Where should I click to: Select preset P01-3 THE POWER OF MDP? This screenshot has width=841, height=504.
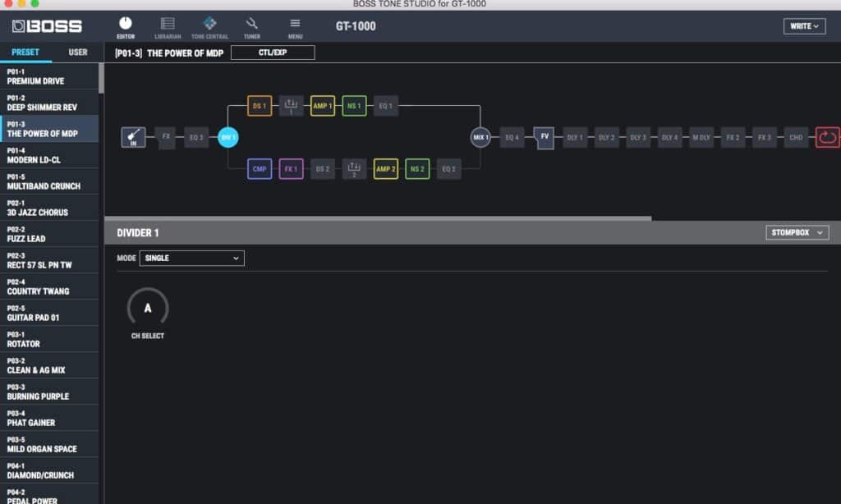49,129
